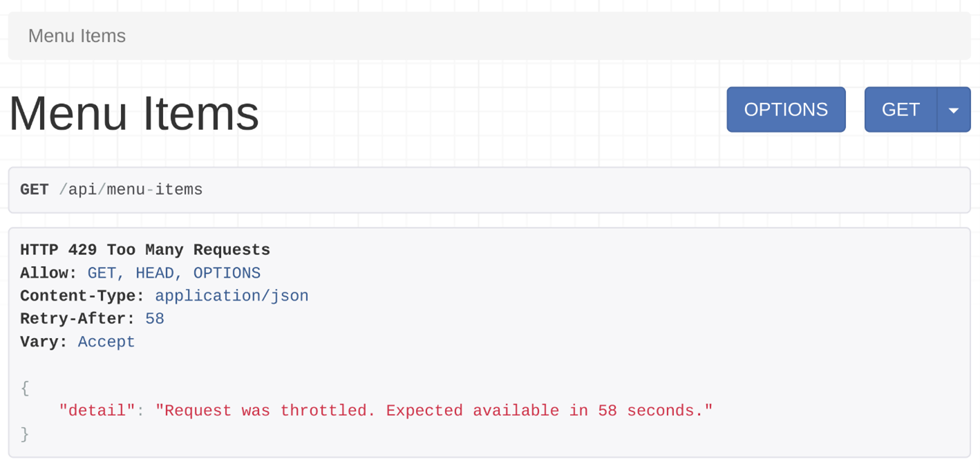Click the bold Allow header label
This screenshot has width=980, height=470.
coord(48,273)
